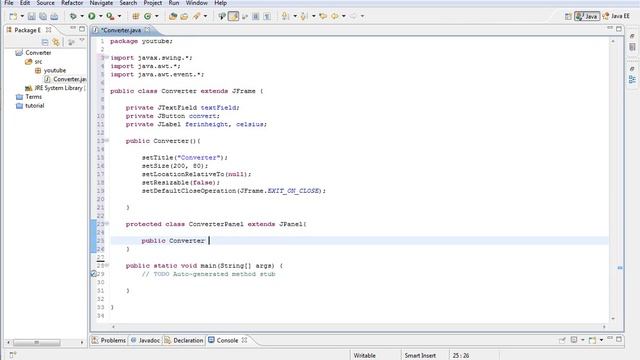Toggle the Word Wrap toolbar icon

click(245, 16)
